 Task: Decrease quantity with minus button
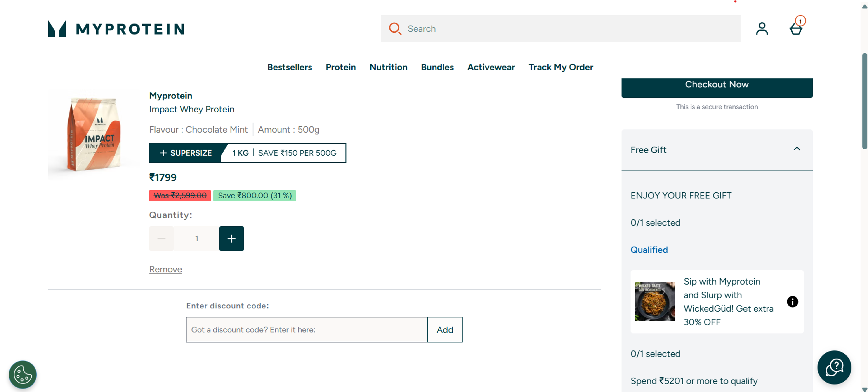tap(161, 239)
